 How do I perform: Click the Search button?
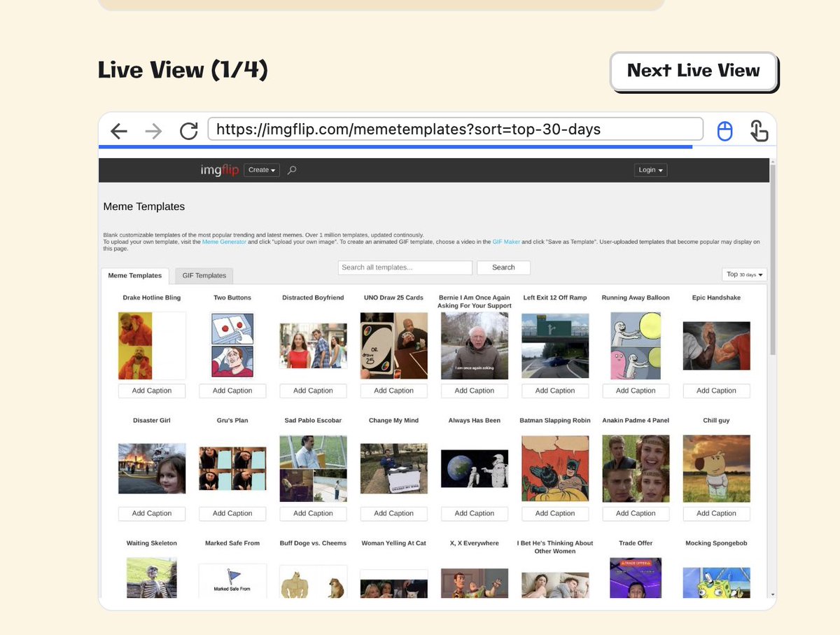[x=503, y=267]
